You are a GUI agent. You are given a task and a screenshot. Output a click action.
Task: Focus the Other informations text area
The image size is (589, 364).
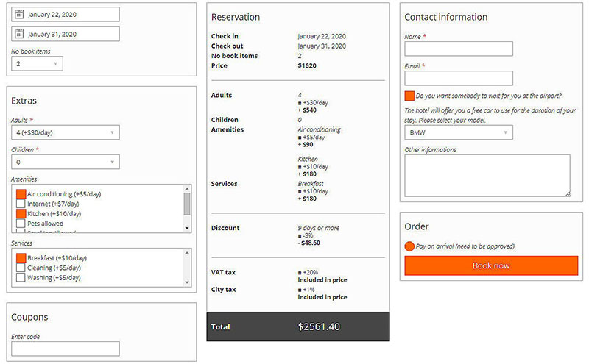[487, 175]
